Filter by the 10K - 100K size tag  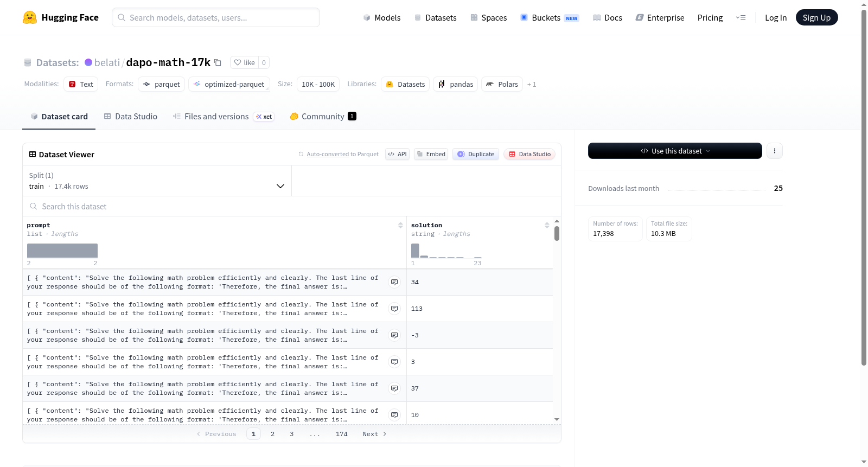[x=318, y=84]
